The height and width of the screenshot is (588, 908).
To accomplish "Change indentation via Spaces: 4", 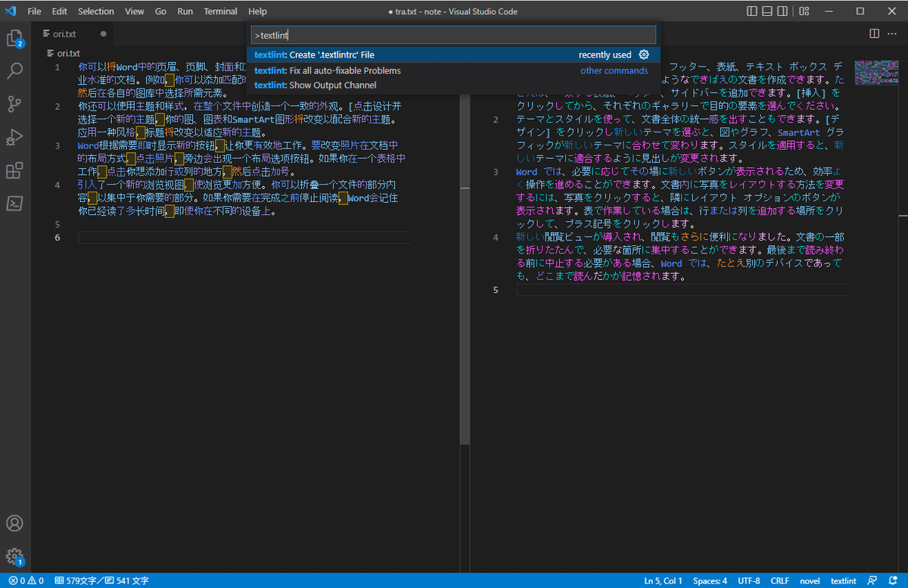I will tap(710, 581).
